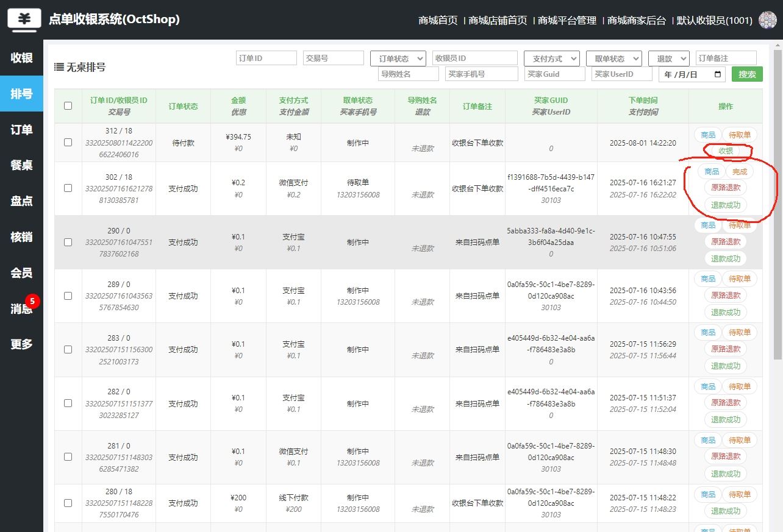Toggle the select-all checkbox in header

tap(68, 105)
